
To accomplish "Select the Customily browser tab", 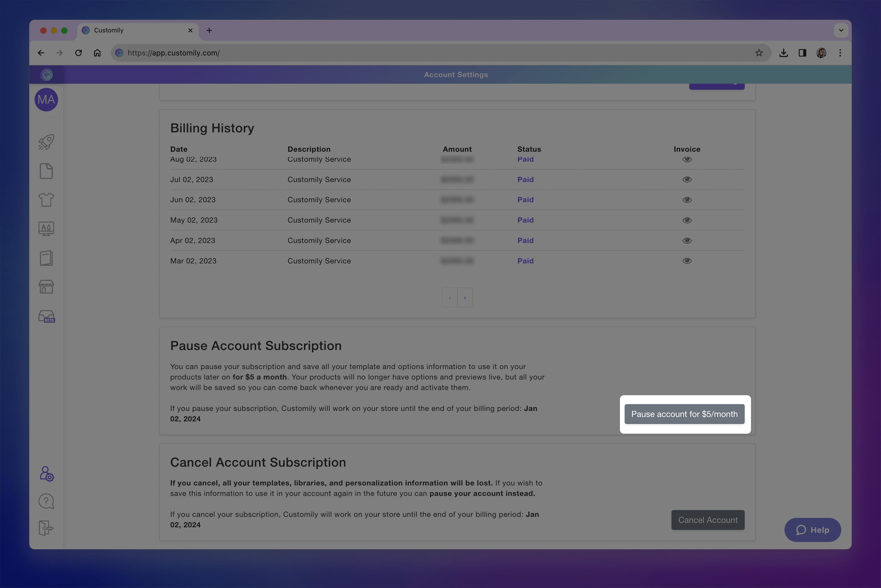I will (138, 30).
